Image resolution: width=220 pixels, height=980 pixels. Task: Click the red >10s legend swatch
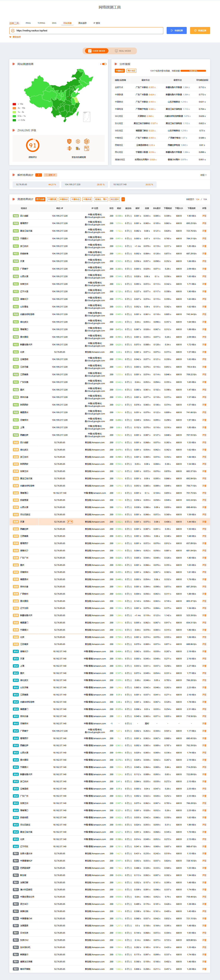[x=14, y=104]
